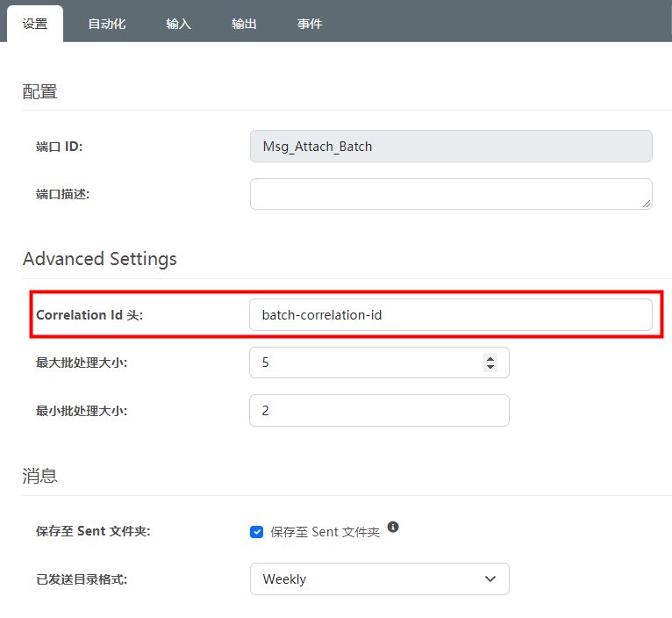This screenshot has height=618, width=672.
Task: Decrease 最大批处理大小 with the down arrow
Action: click(x=490, y=367)
